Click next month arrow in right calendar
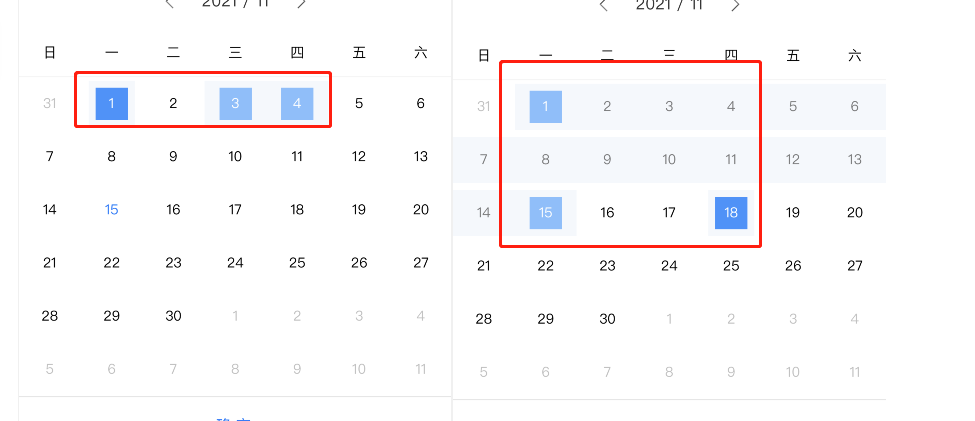 [x=736, y=5]
